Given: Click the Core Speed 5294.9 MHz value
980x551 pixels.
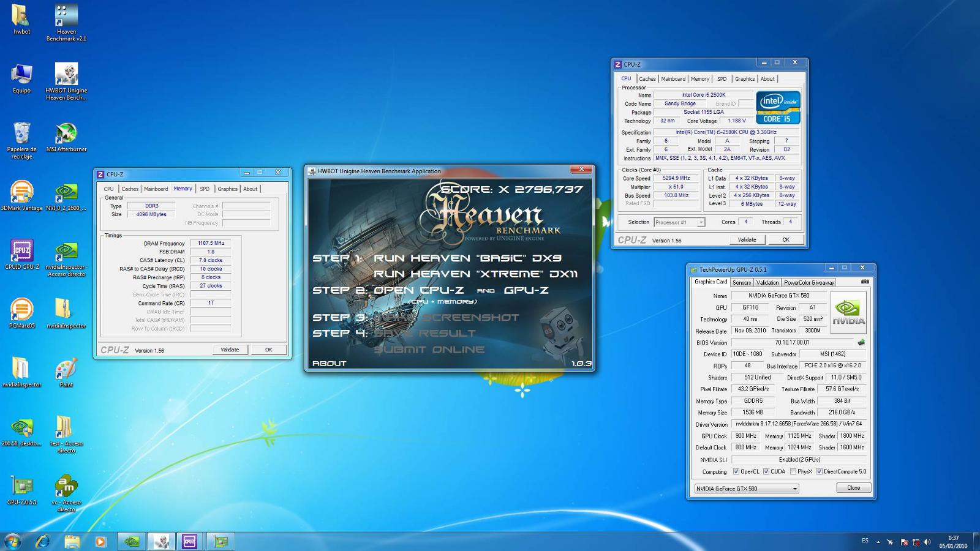Looking at the screenshot, I should pyautogui.click(x=676, y=178).
